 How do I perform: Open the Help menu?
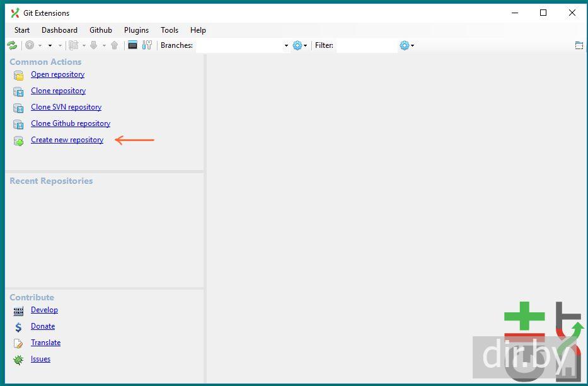click(198, 30)
